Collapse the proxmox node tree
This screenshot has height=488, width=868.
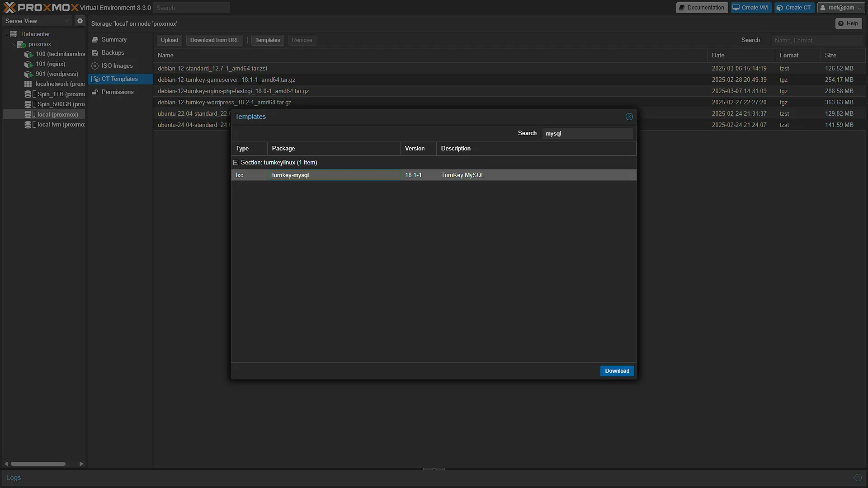(14, 44)
